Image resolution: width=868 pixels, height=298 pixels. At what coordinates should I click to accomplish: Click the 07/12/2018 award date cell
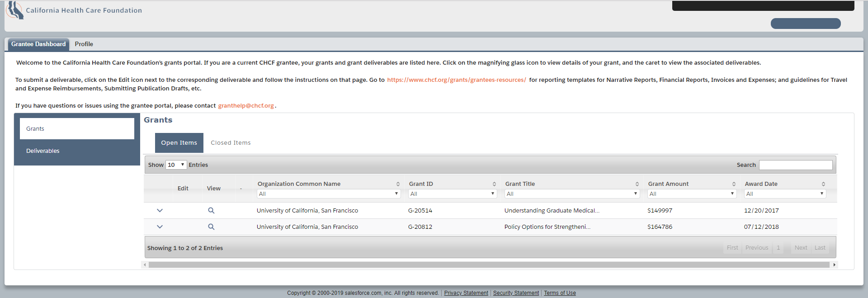pos(761,227)
